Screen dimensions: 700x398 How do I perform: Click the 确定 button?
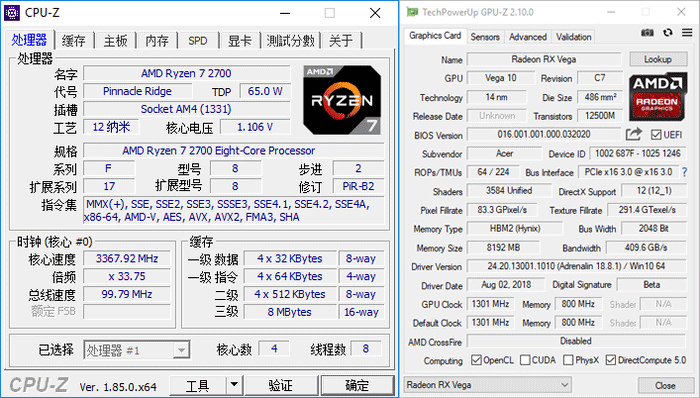(x=357, y=385)
